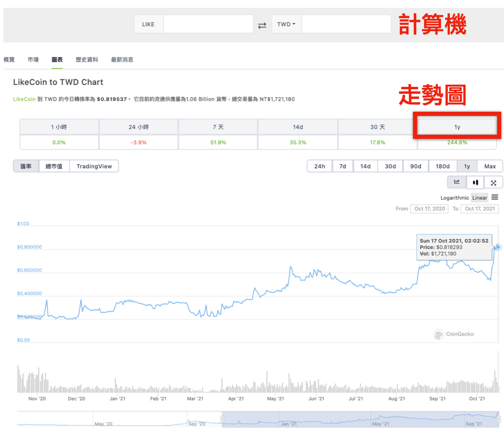Open the 概覽 tab
The width and height of the screenshot is (504, 434).
tap(9, 59)
